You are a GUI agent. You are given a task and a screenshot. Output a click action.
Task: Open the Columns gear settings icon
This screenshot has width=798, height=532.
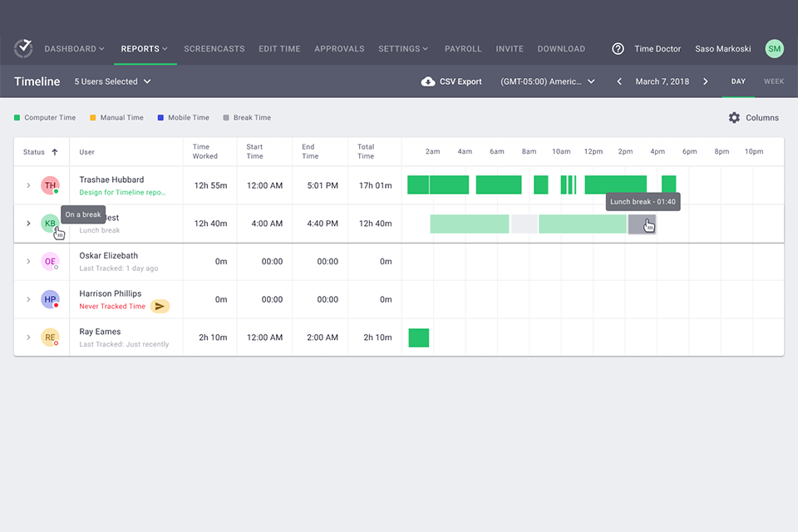(734, 118)
